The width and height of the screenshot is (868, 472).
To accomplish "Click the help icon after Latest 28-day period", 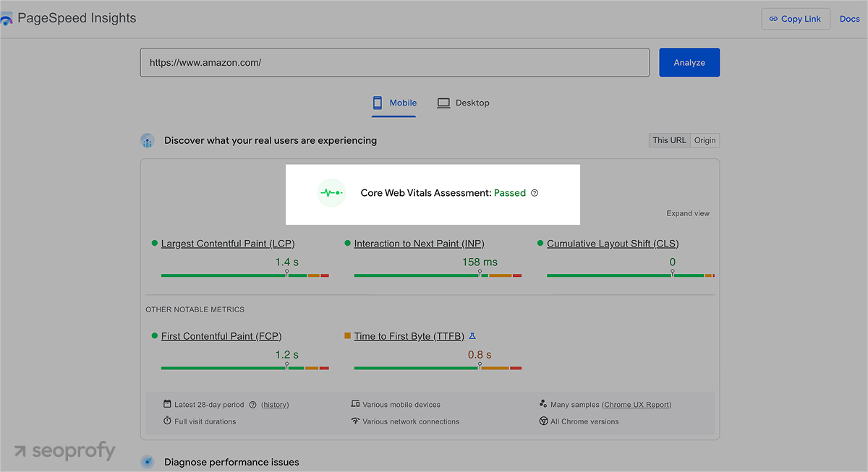I will 252,405.
